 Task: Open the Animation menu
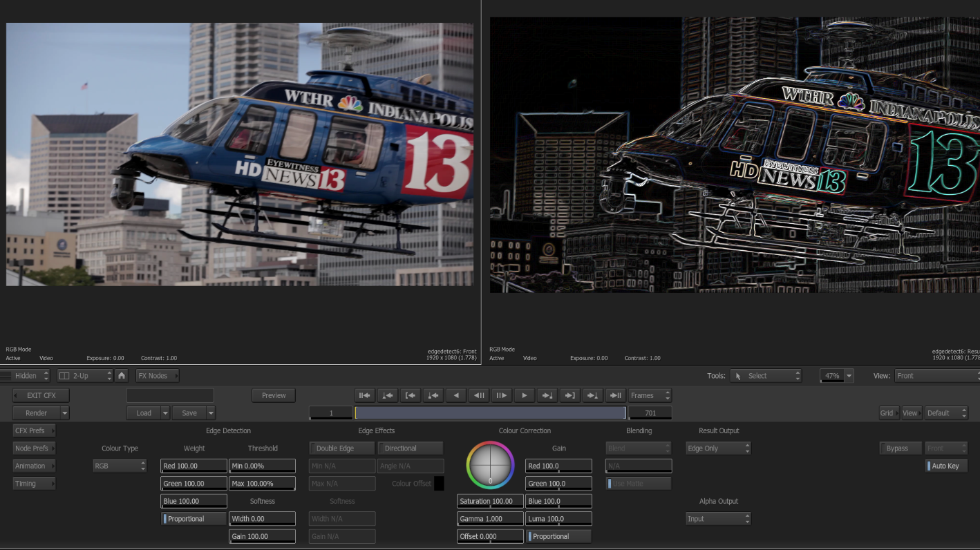coord(34,466)
